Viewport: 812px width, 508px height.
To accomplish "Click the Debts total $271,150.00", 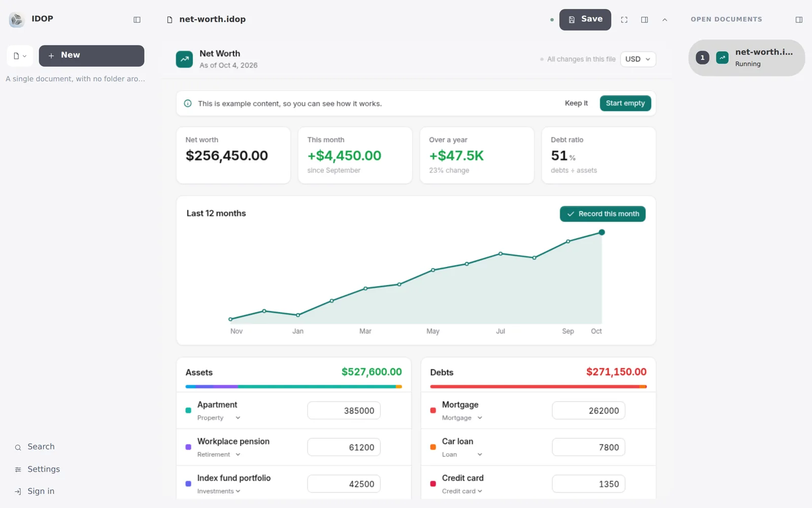I will 616,372.
